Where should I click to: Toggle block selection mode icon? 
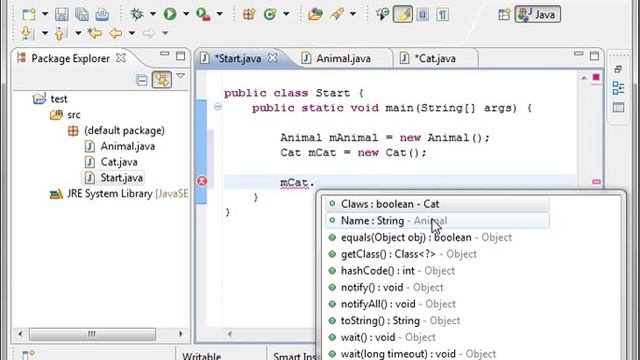tap(423, 14)
